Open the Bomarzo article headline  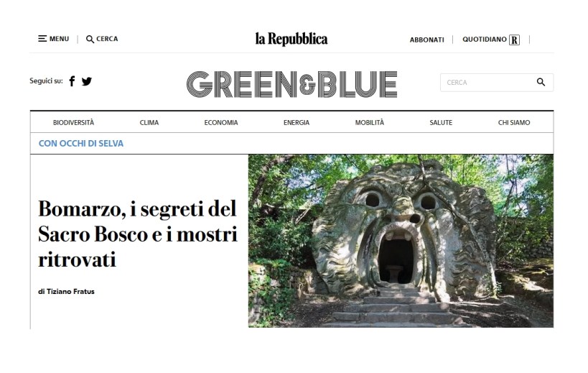click(x=138, y=234)
